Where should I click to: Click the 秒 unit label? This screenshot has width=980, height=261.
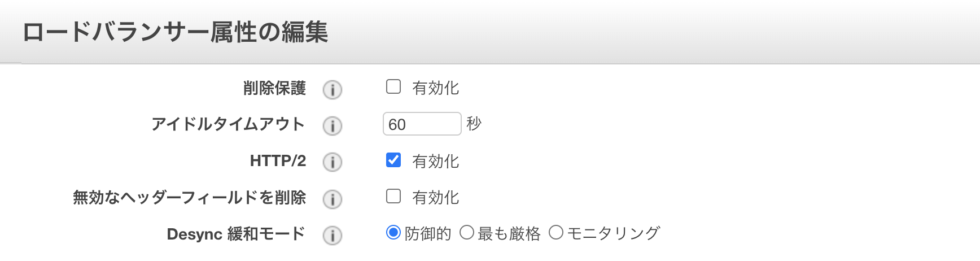click(474, 123)
